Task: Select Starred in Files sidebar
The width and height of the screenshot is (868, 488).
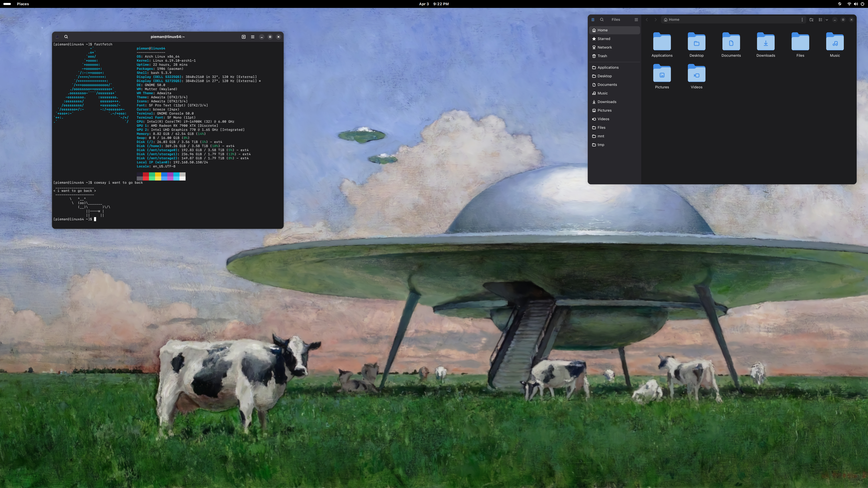Action: point(604,39)
